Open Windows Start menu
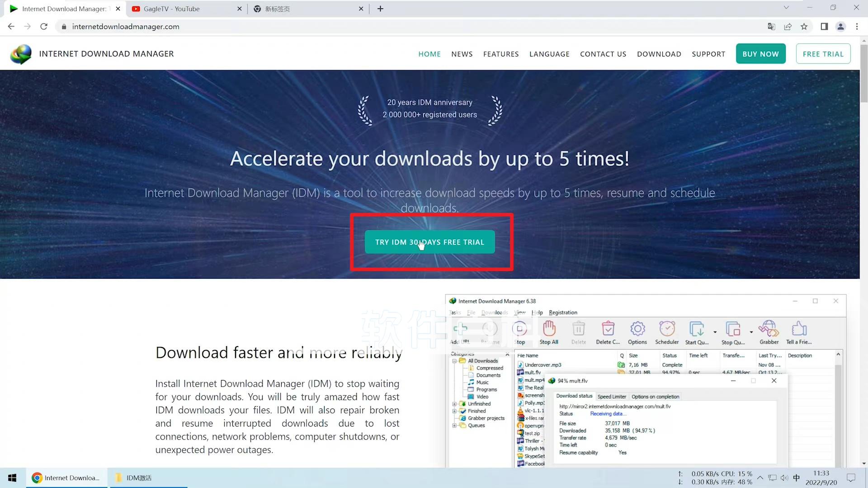 12,478
